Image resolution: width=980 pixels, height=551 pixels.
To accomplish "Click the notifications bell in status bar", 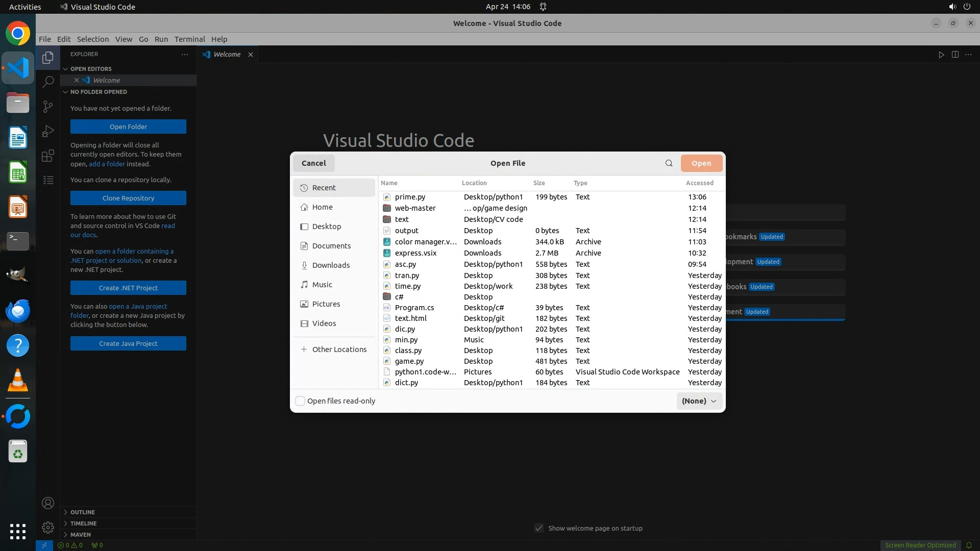I will point(969,545).
